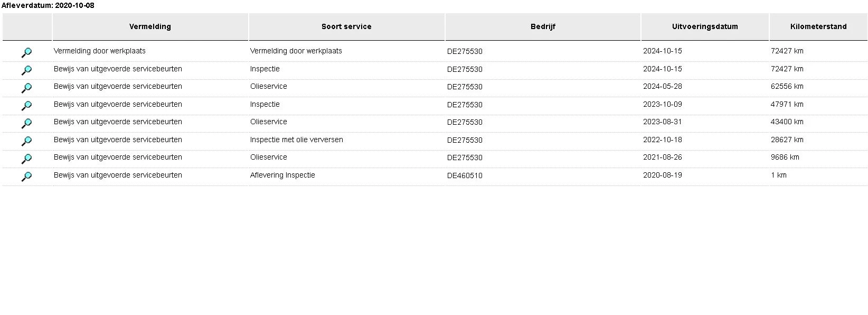Click Uitvoeringsdatum column header

(705, 26)
